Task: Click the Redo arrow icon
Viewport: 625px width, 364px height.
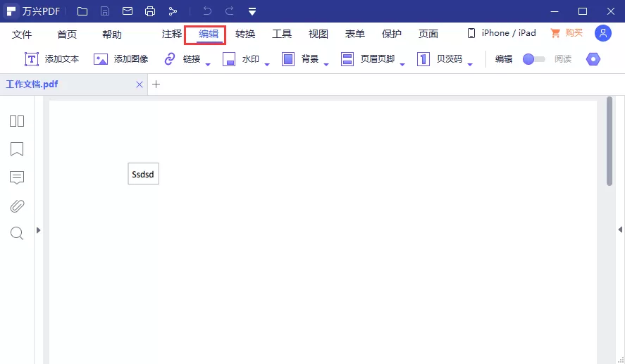Action: click(x=229, y=11)
